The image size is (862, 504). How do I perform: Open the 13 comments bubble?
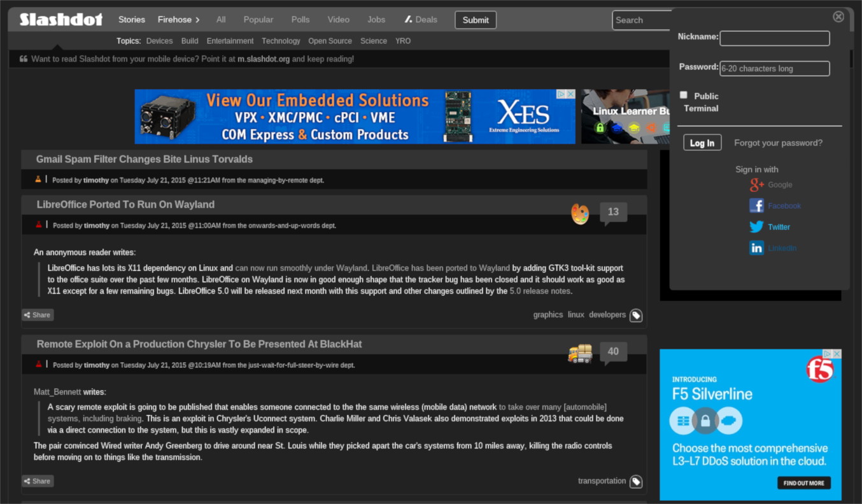pyautogui.click(x=613, y=213)
